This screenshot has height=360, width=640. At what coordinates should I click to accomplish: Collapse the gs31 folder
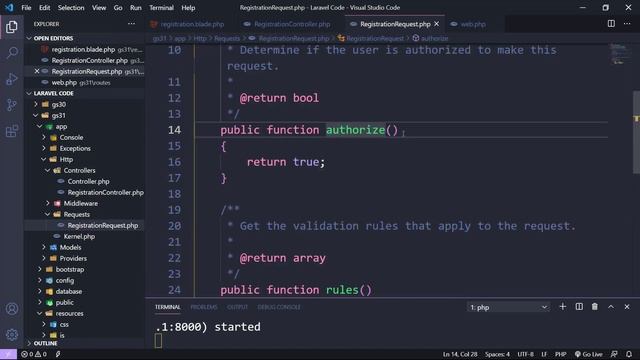58,115
